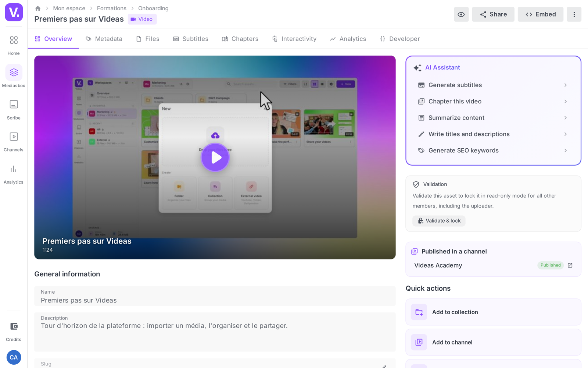Screen dimensions: 588x368
Task: Go to Home in the sidebar
Action: 14,45
